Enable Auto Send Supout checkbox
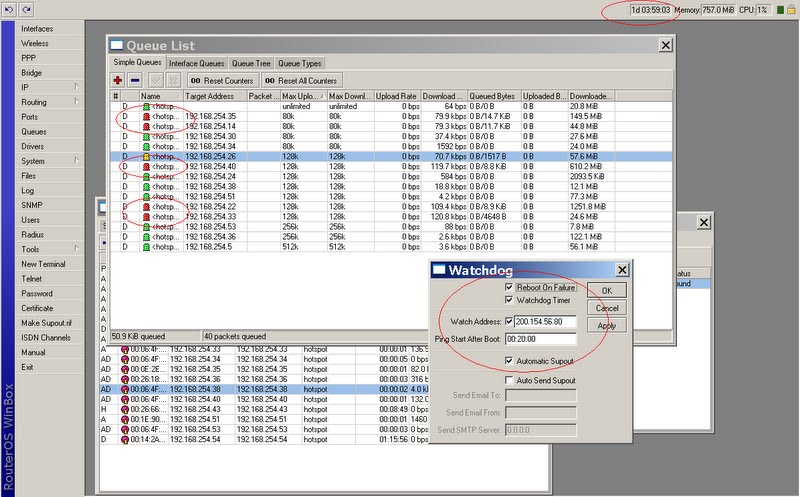Viewport: 800px width, 497px height. pyautogui.click(x=509, y=380)
